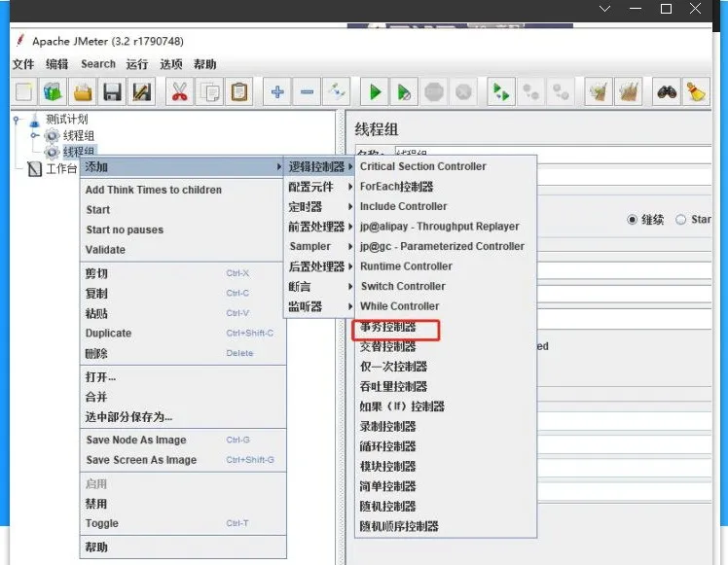
Task: Click the blue plus Expand All icon
Action: [277, 91]
